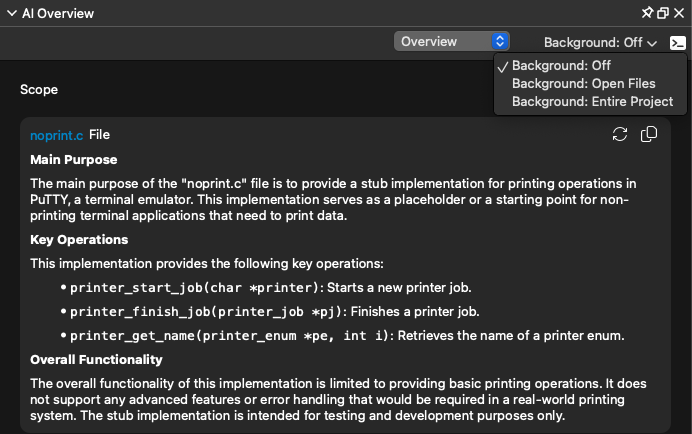The image size is (692, 434).
Task: Click the Scope section label
Action: (x=39, y=90)
